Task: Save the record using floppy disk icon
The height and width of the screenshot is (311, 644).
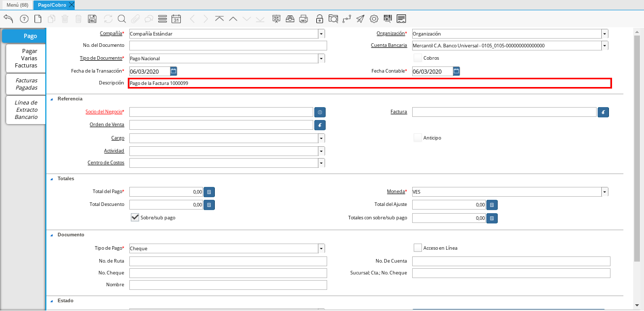Action: pos(92,19)
